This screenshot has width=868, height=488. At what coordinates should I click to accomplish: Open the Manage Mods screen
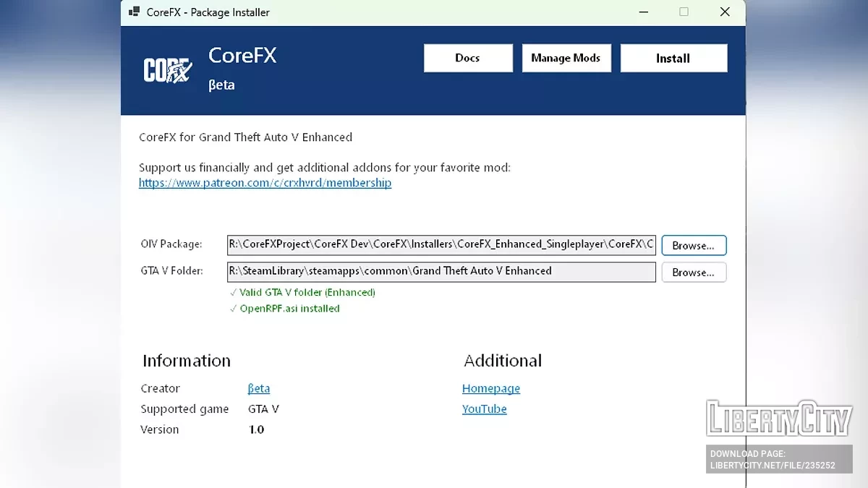566,59
